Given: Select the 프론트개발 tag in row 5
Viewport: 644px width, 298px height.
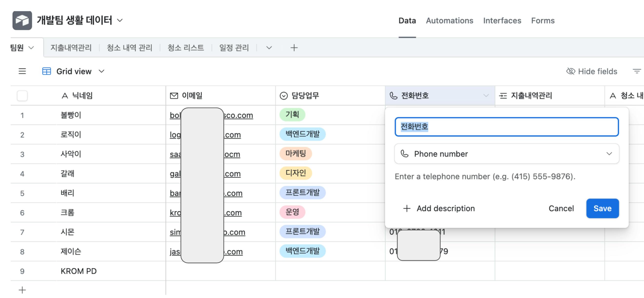Looking at the screenshot, I should (x=302, y=193).
